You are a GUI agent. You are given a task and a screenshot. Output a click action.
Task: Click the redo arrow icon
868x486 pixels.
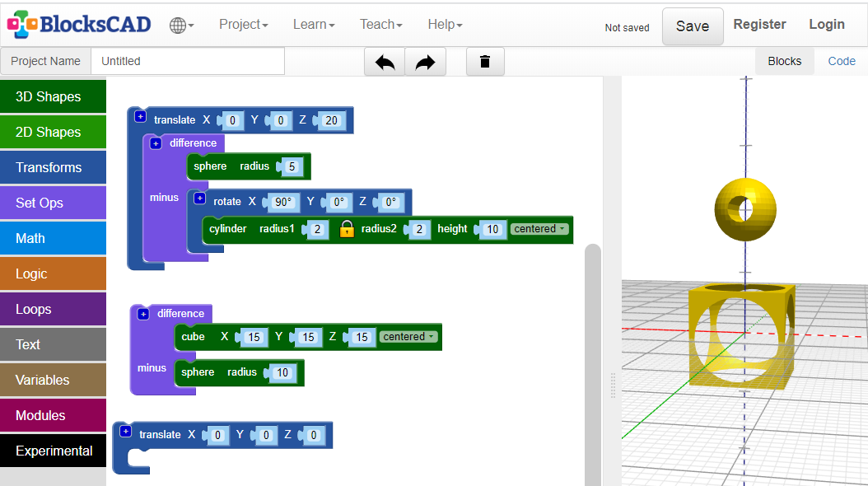pos(425,62)
